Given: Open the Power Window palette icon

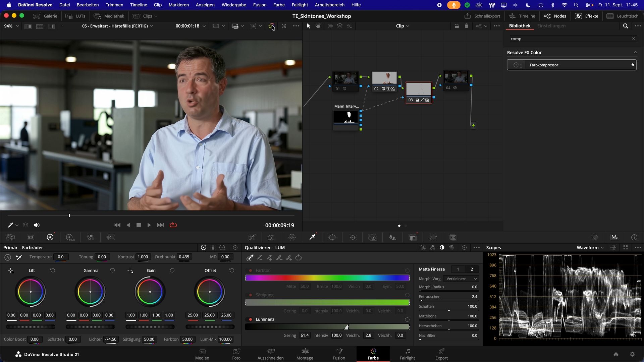Looking at the screenshot, I should point(332,237).
